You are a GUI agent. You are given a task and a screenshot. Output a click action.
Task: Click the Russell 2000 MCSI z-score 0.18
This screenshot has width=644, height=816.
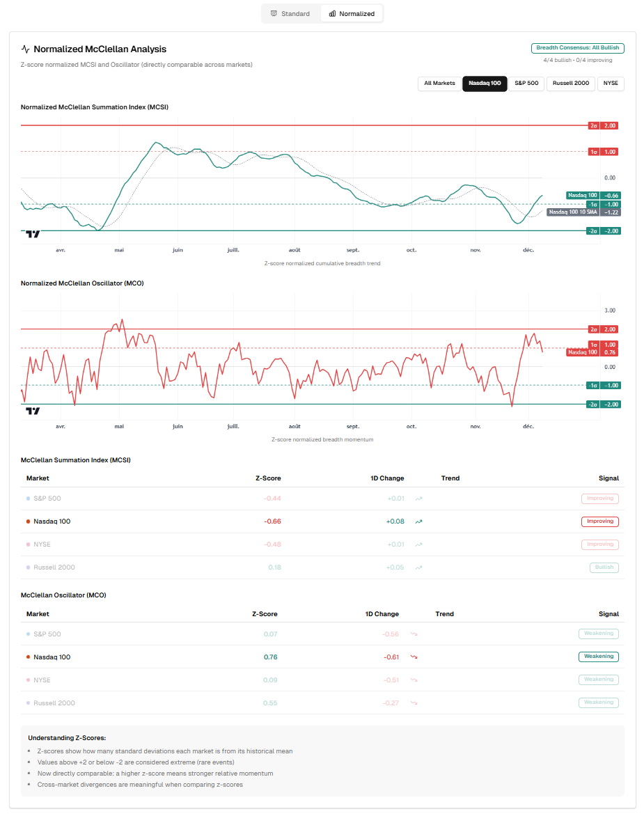click(x=275, y=567)
